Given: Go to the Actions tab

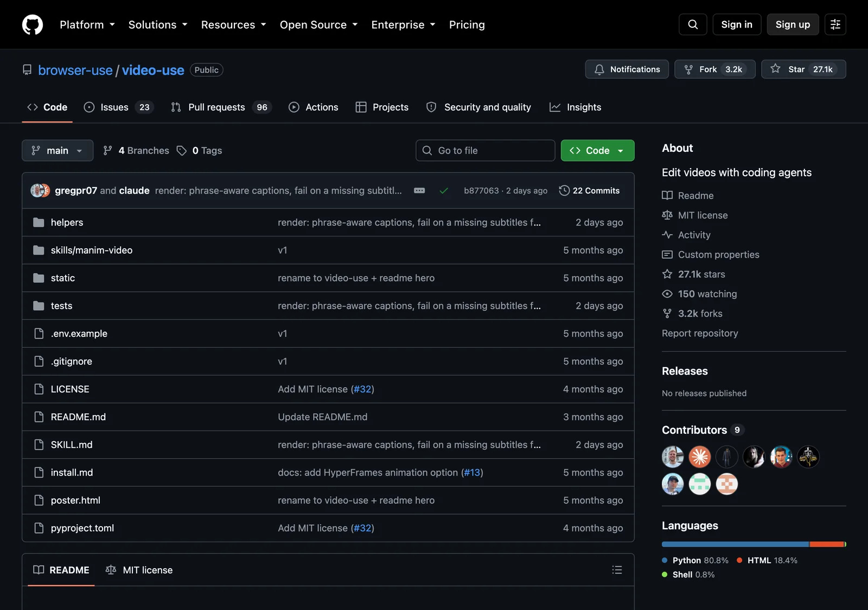Looking at the screenshot, I should (314, 107).
